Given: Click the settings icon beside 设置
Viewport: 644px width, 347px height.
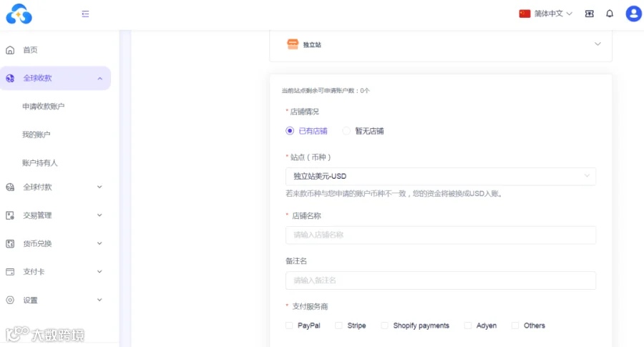Looking at the screenshot, I should point(10,300).
